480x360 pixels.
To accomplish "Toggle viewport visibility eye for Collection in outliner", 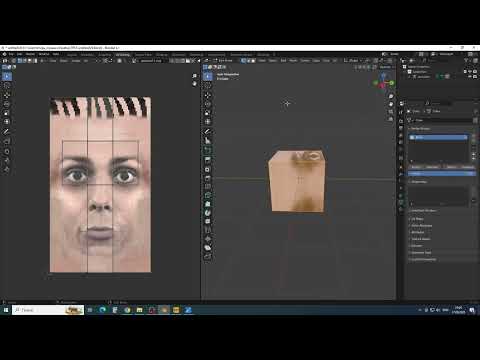I will click(471, 72).
